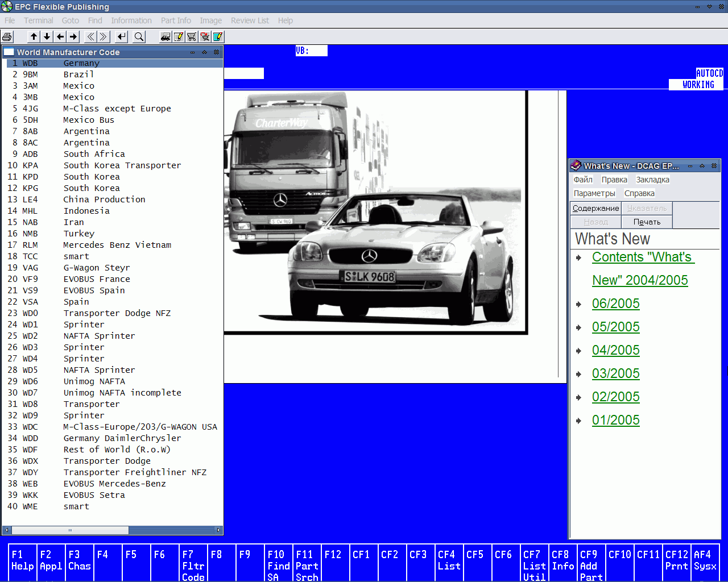Click the double right chevron toolbar icon

click(103, 37)
